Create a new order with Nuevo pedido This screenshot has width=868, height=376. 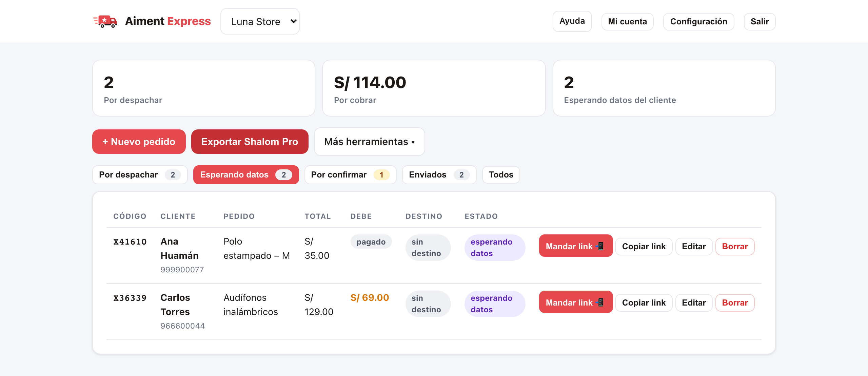(139, 142)
